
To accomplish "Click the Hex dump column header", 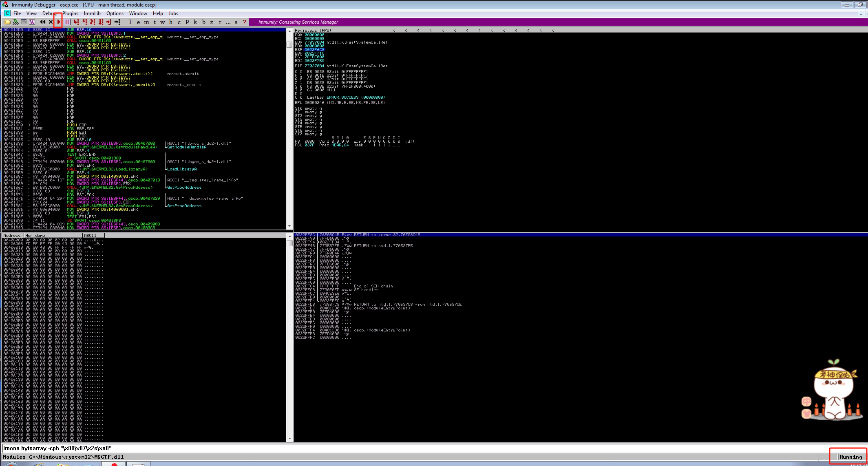I will pyautogui.click(x=53, y=235).
